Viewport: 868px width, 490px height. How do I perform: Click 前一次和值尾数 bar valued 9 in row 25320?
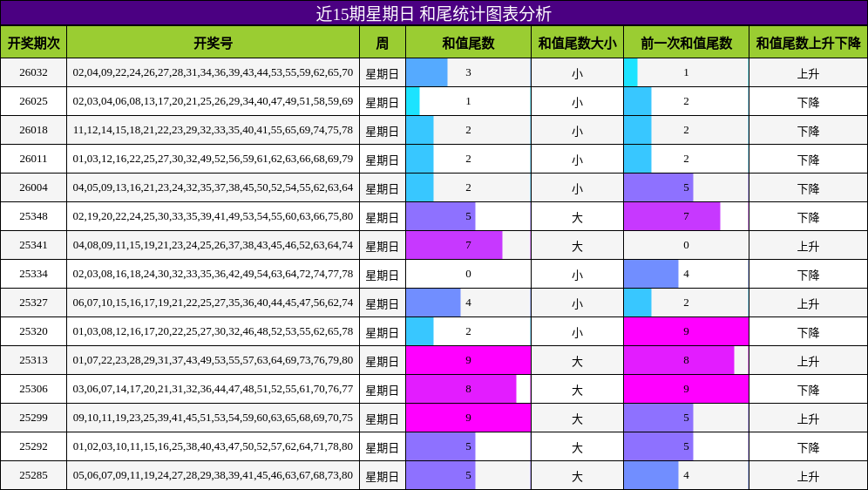tap(687, 331)
